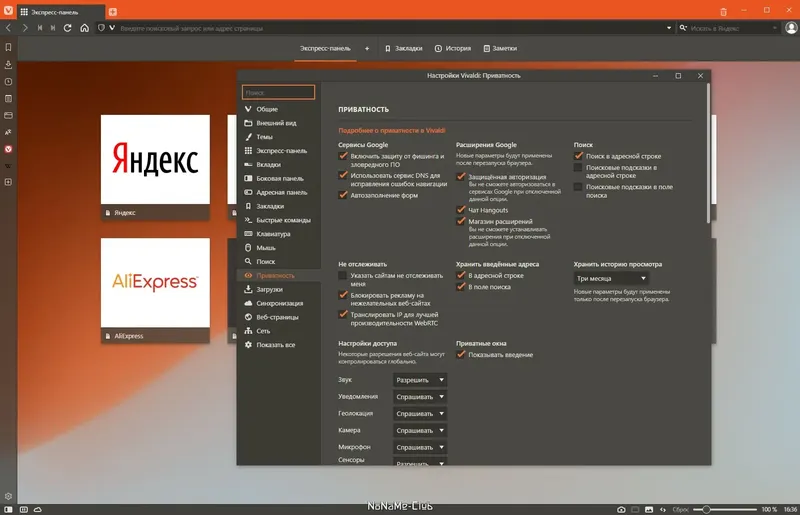This screenshot has height=515, width=800.
Task: Select Показать все in settings sidebar
Action: tap(279, 345)
